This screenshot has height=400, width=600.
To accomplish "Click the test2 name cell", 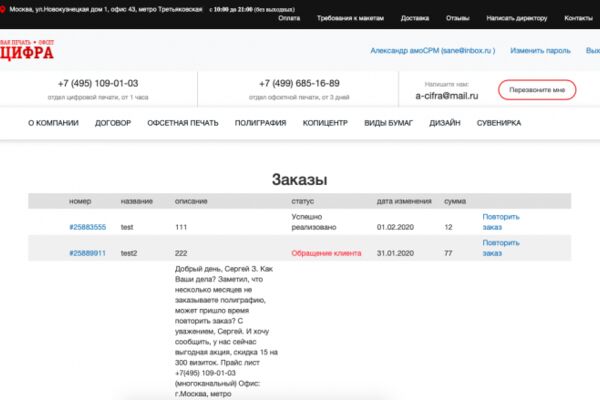I will [129, 253].
